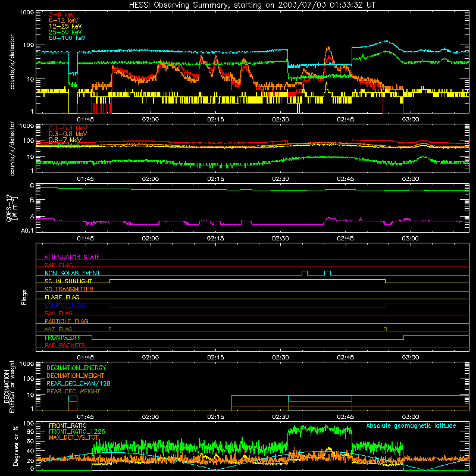This screenshot has height=476, width=476.
Task: Click the orange 0.3-0.8 MeV legend label
Action: point(68,134)
